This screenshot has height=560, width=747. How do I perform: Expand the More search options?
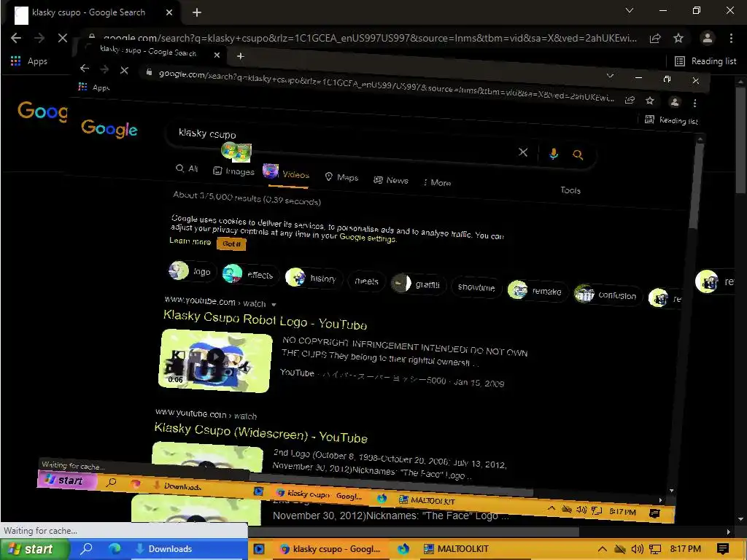click(x=437, y=182)
